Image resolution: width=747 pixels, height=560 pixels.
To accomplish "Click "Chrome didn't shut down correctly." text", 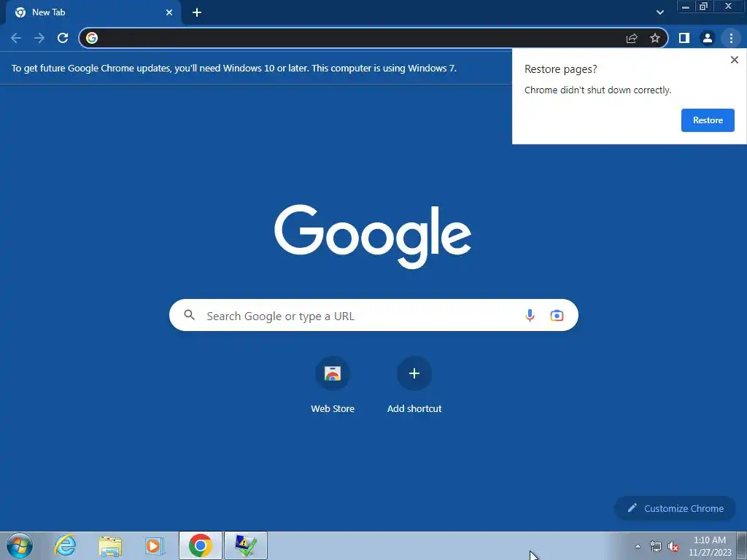I will coord(597,90).
